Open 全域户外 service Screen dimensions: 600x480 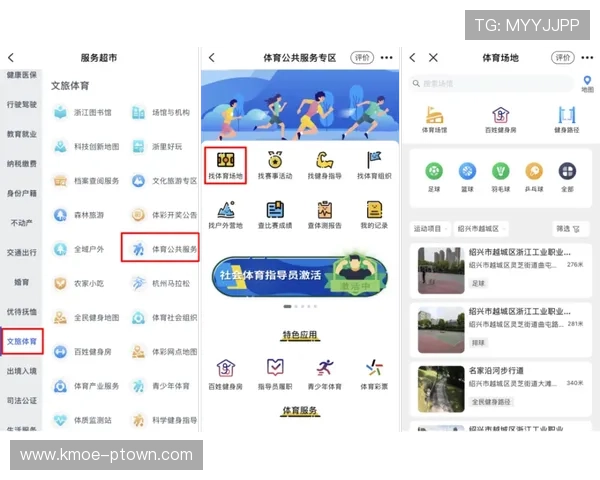point(78,249)
